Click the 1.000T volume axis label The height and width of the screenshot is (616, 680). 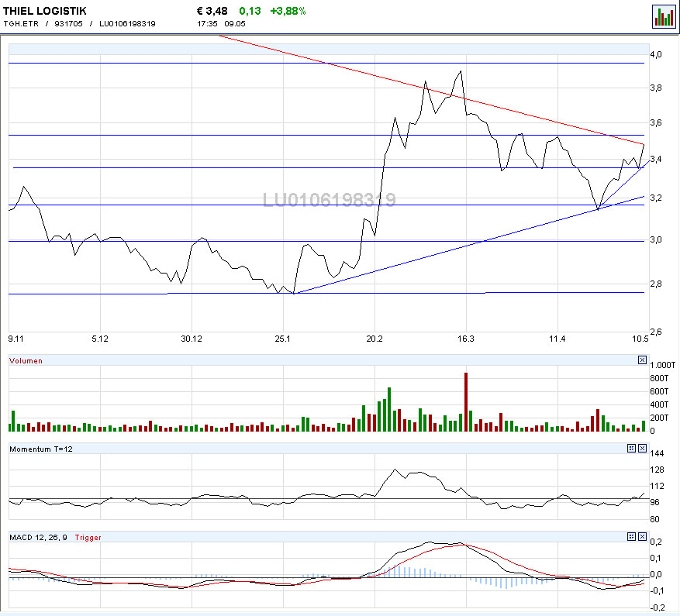click(x=663, y=365)
